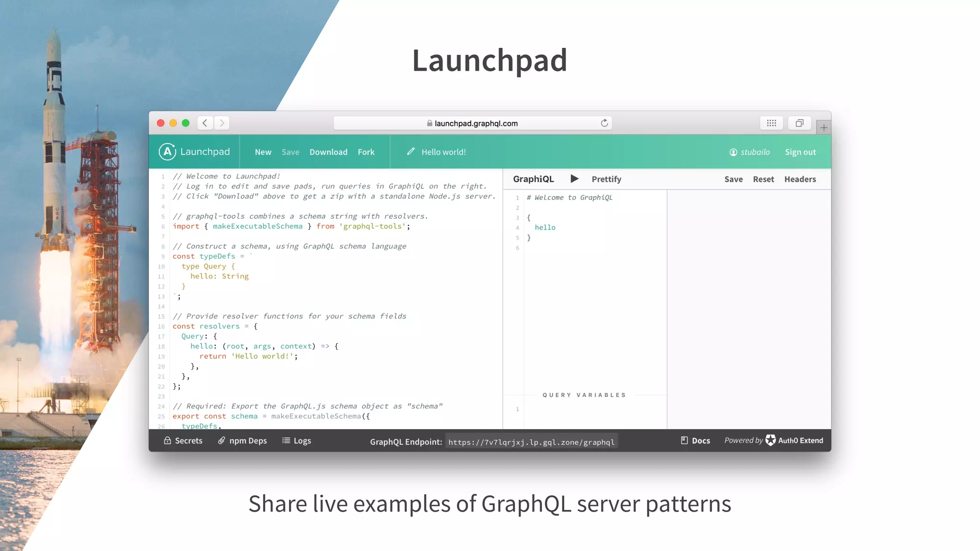This screenshot has height=551, width=980.
Task: Open the browser tab overview grid icon
Action: [x=771, y=123]
